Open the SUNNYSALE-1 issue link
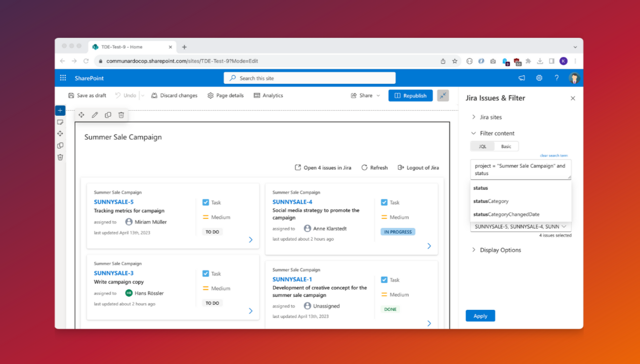The image size is (640, 364). [x=292, y=280]
